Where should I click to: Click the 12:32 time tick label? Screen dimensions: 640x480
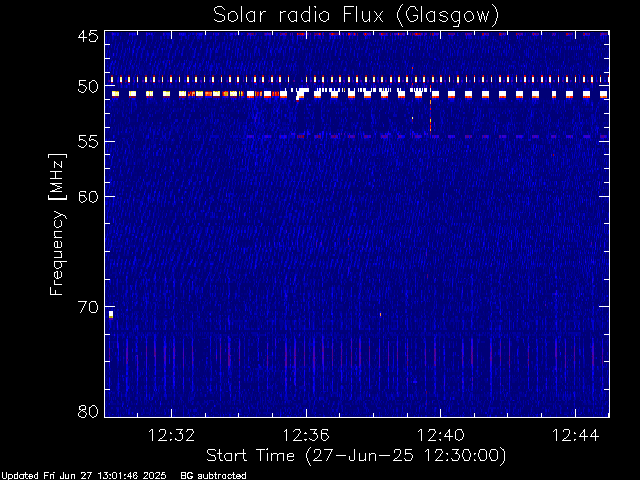click(171, 435)
